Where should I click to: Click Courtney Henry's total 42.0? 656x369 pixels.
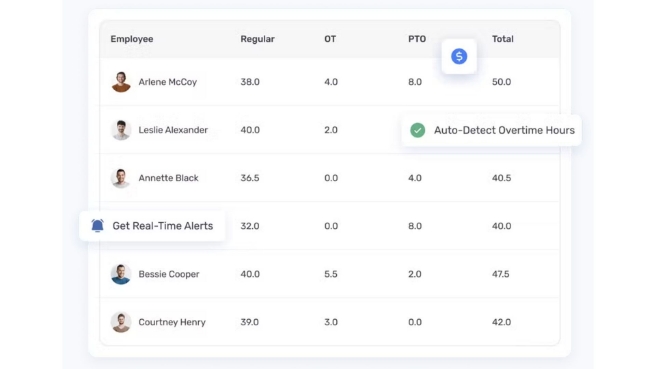pos(501,323)
